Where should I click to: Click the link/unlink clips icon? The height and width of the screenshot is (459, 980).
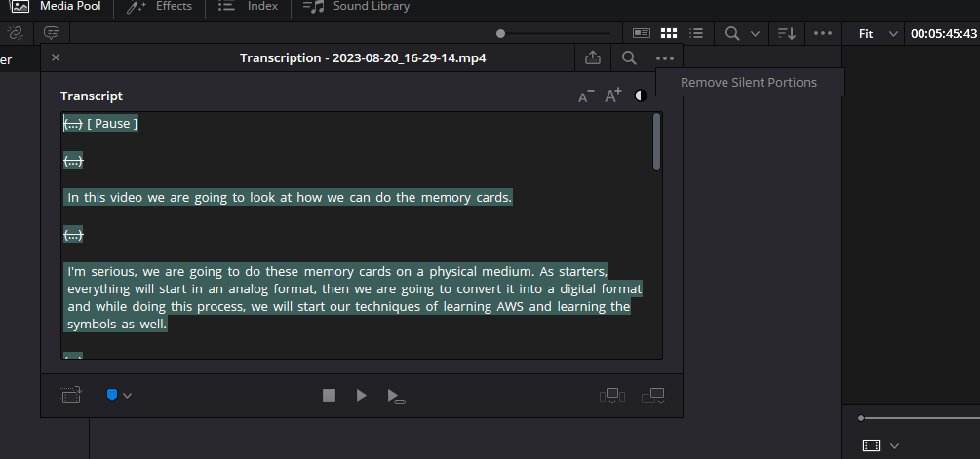point(15,33)
